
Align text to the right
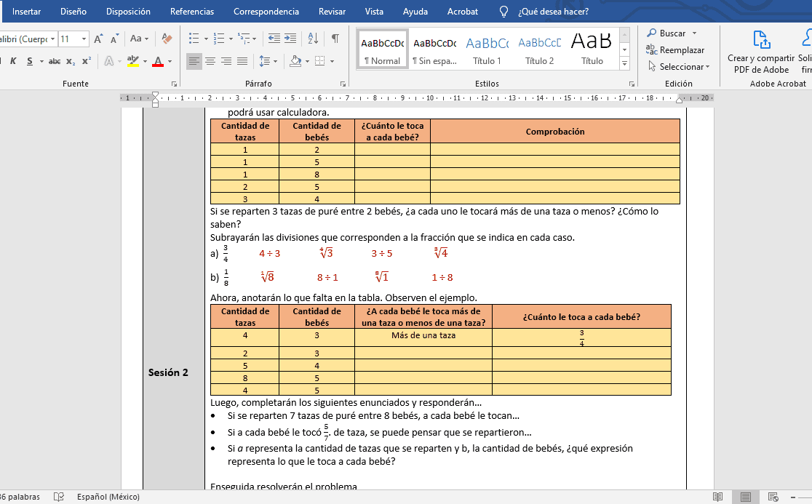226,61
